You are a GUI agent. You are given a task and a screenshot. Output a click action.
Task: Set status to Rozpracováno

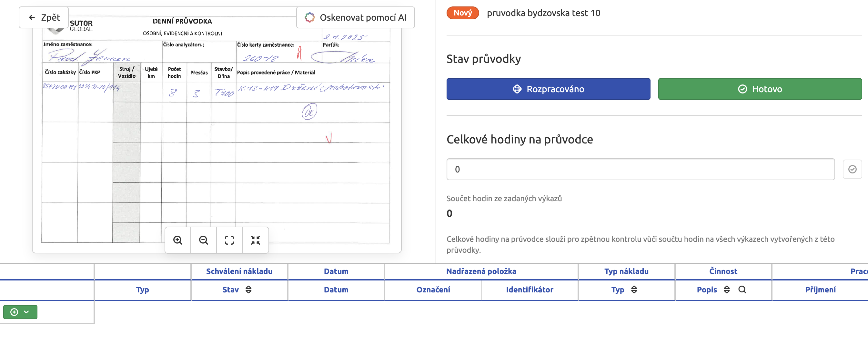548,89
